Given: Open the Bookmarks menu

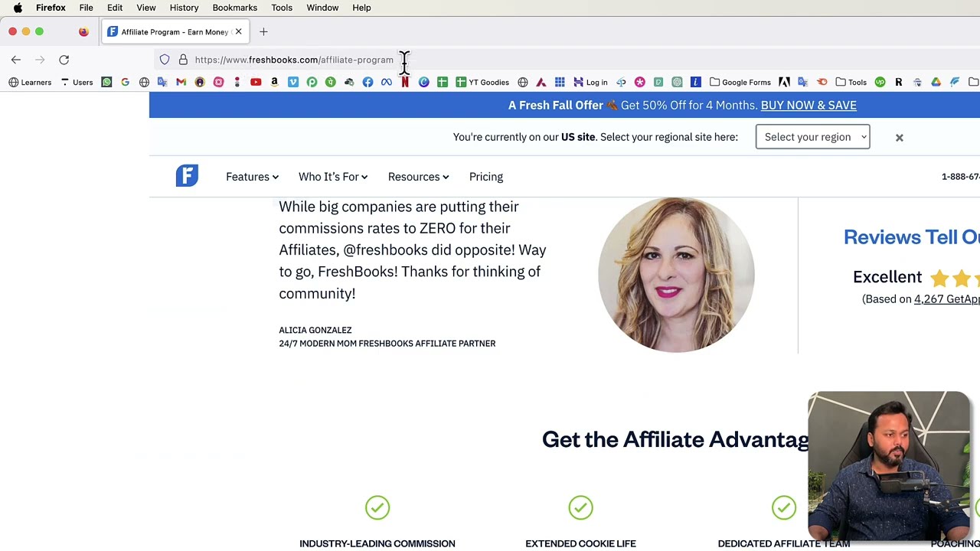Looking at the screenshot, I should point(234,8).
